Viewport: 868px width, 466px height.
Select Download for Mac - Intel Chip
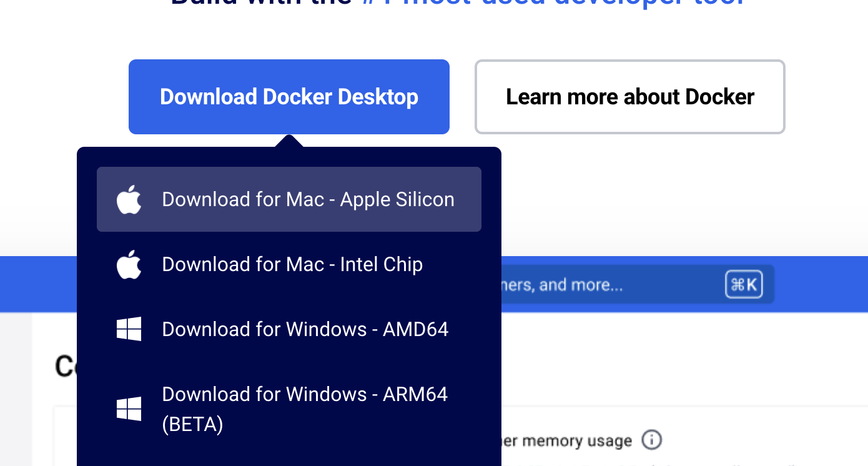point(292,264)
